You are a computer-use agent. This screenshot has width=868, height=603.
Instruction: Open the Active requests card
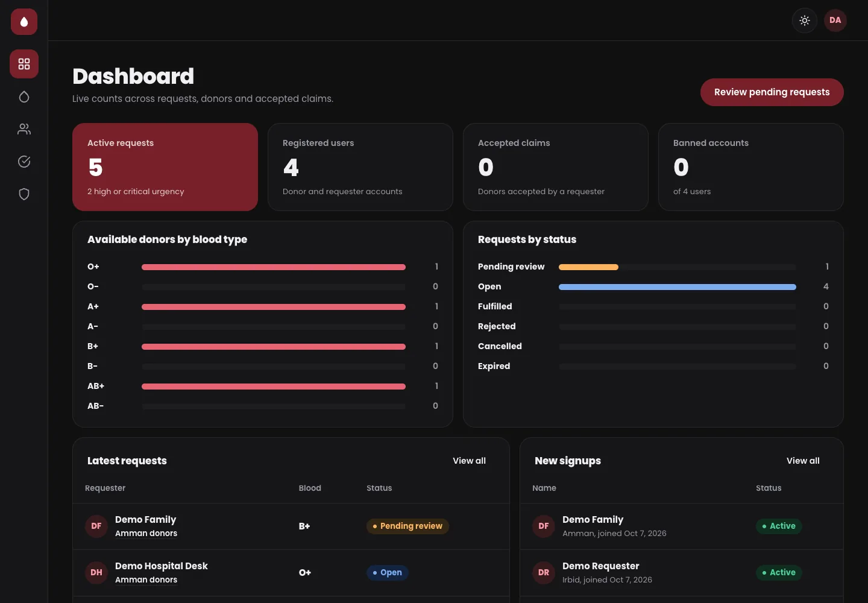pyautogui.click(x=165, y=167)
